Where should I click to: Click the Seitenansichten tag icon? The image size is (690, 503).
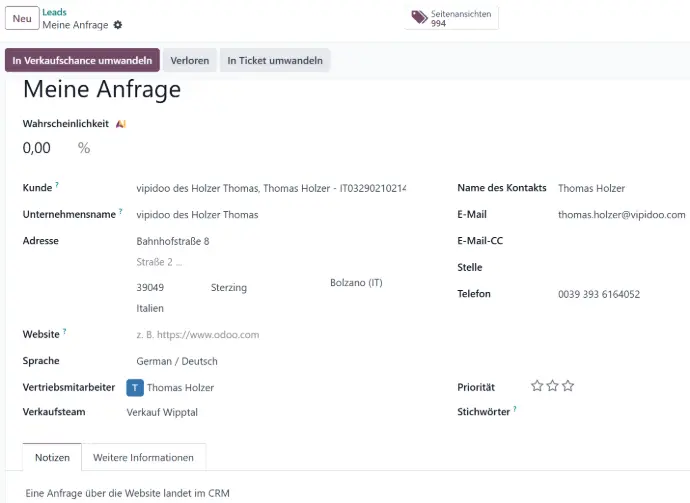tap(419, 17)
